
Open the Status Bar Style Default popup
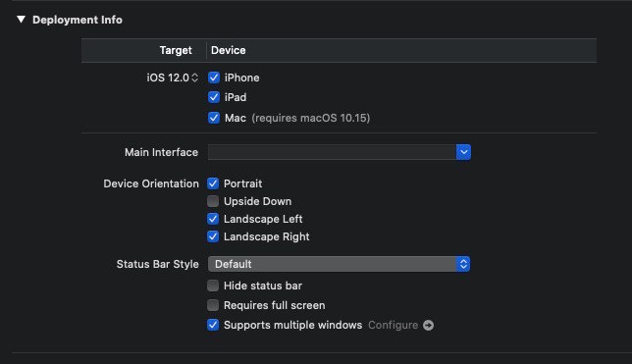click(x=339, y=264)
